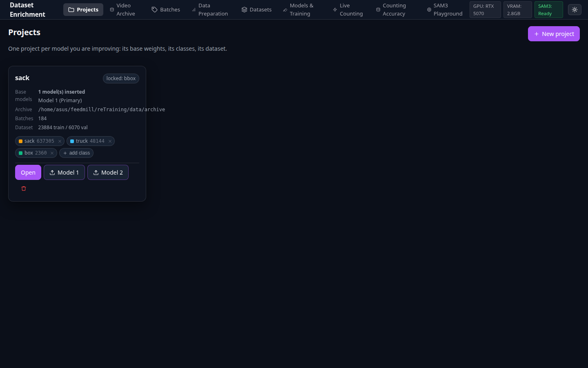The width and height of the screenshot is (588, 368).
Task: Click the Projects page heading
Action: (24, 32)
